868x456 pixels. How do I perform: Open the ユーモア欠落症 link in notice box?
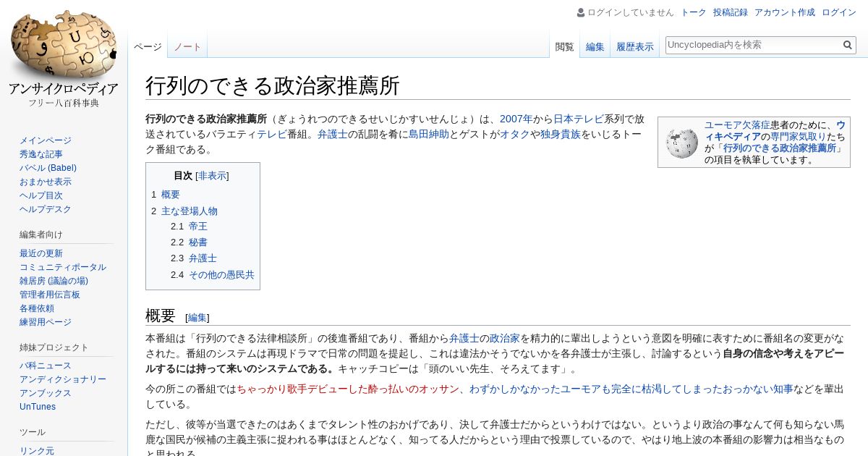pos(737,125)
